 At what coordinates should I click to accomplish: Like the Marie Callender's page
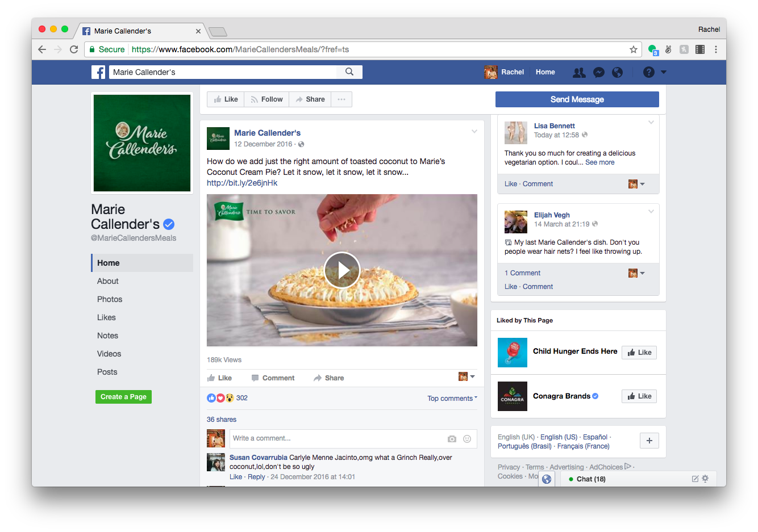point(226,99)
